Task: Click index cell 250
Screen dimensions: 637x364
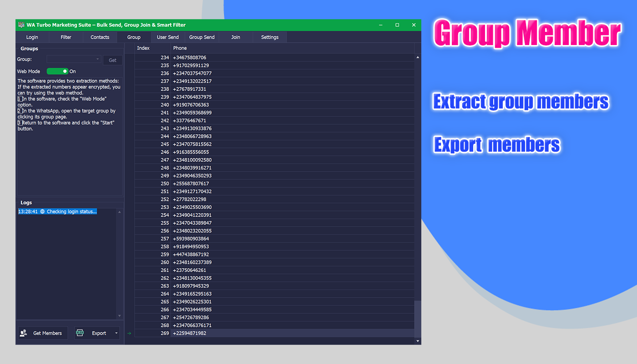Action: click(x=152, y=184)
